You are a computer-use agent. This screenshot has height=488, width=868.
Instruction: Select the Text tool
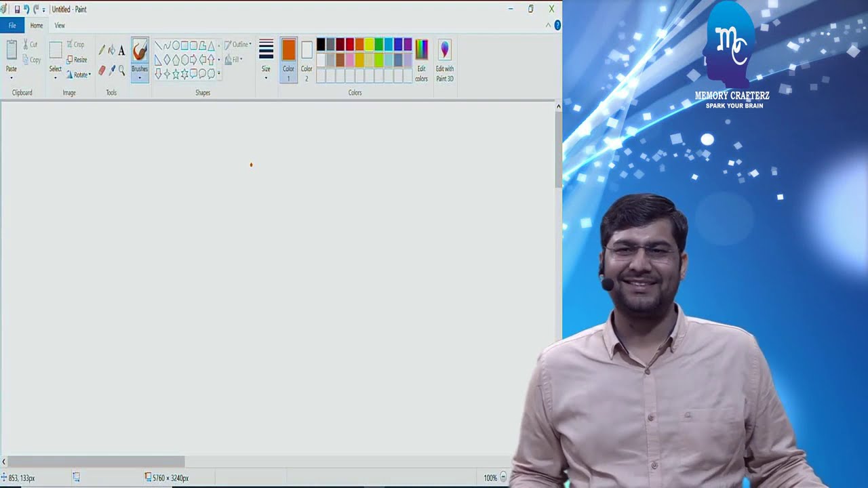[x=121, y=50]
